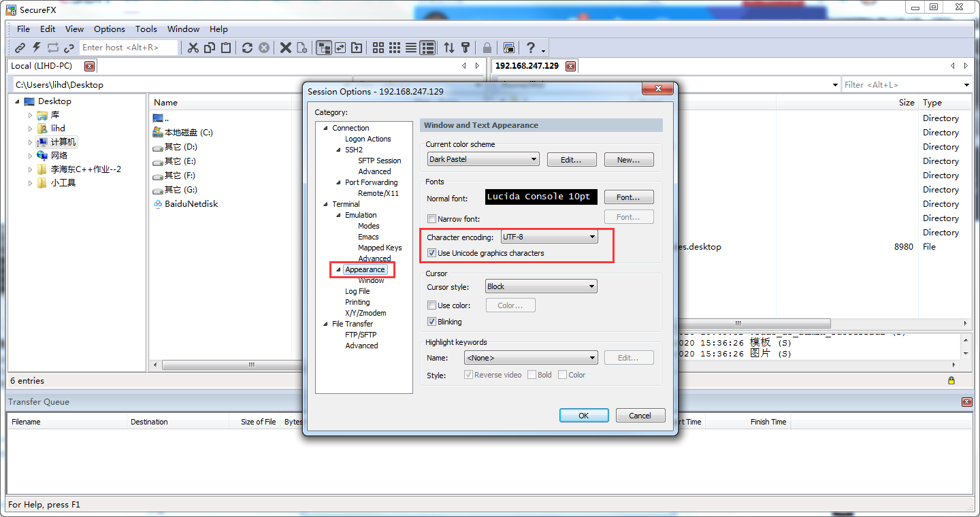Image resolution: width=980 pixels, height=517 pixels.
Task: Click Edit... button for color scheme
Action: point(572,159)
